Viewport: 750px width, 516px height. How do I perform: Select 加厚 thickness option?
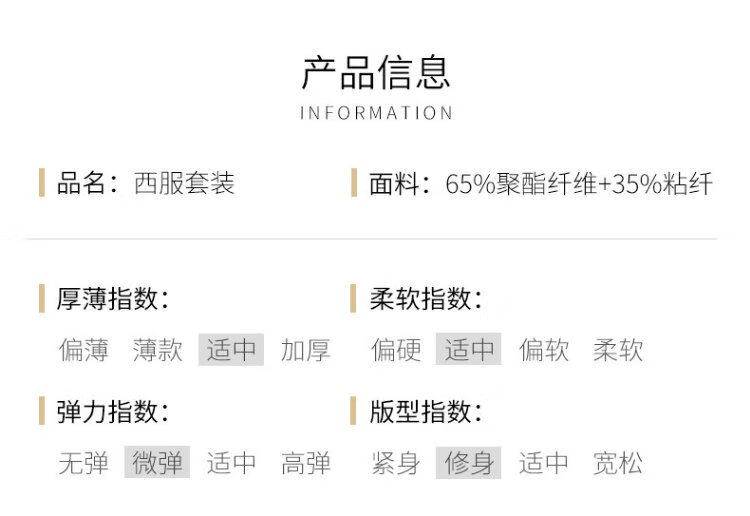click(305, 350)
